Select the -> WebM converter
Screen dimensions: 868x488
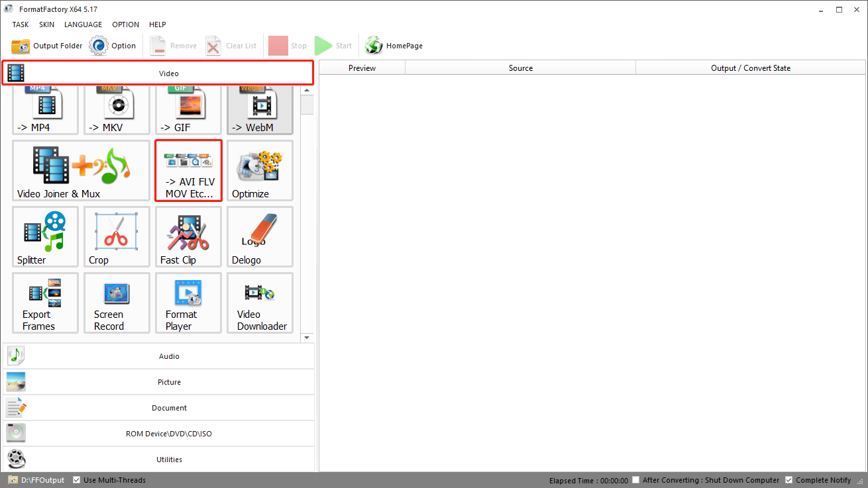(260, 110)
